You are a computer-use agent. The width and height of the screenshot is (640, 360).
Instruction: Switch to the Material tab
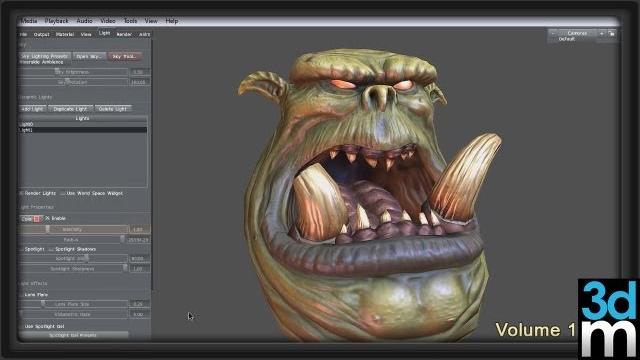click(64, 35)
